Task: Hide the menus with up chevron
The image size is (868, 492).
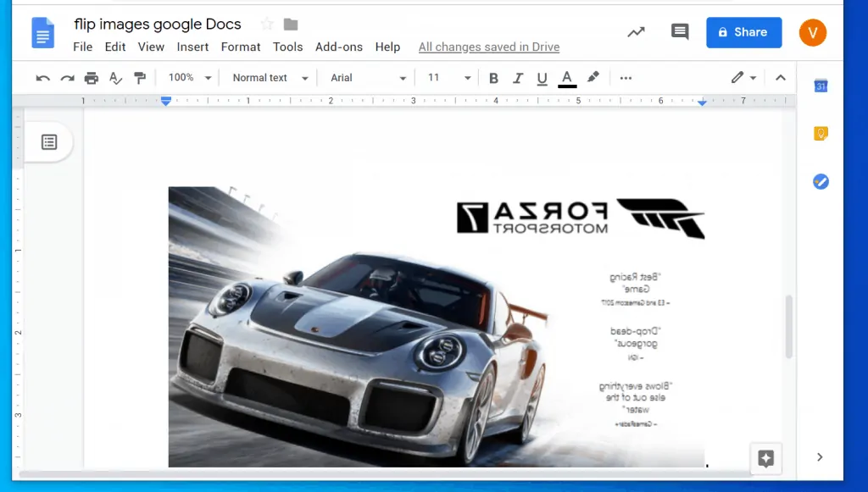Action: 781,78
